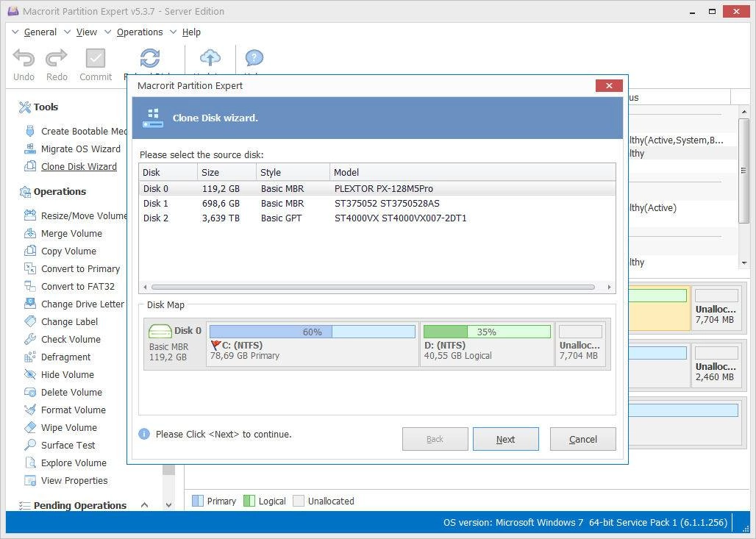
Task: Click the Undo toolbar icon
Action: (24, 58)
